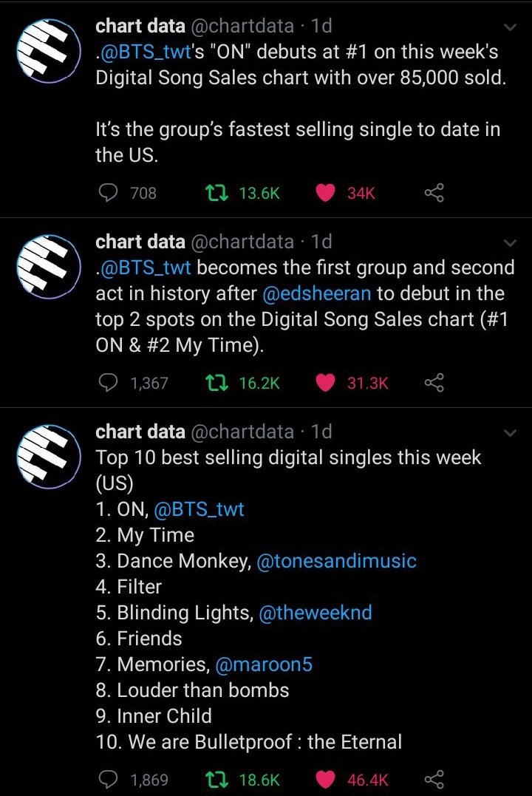Open the @edsheeran mention link
The width and height of the screenshot is (532, 796).
click(x=316, y=293)
